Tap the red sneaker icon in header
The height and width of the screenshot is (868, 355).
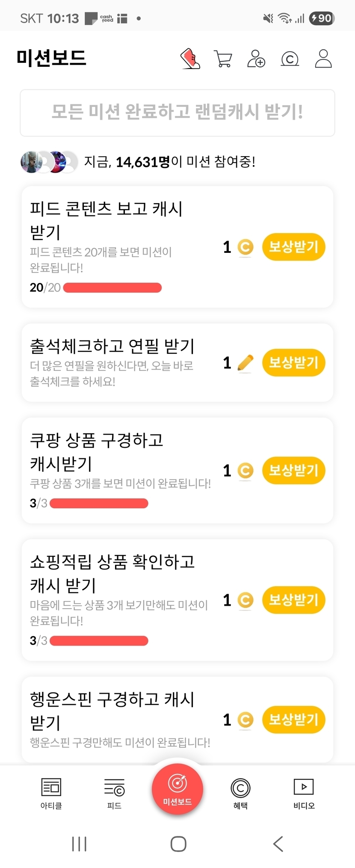pyautogui.click(x=190, y=59)
